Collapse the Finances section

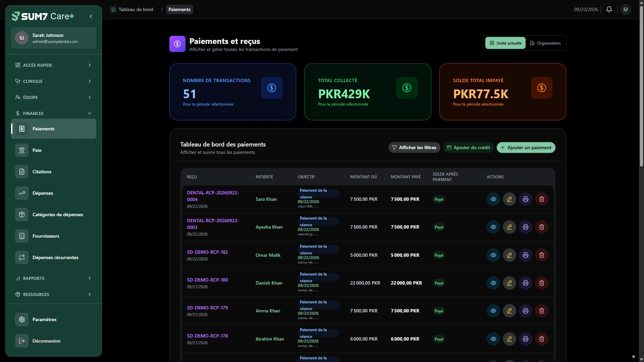(54, 113)
